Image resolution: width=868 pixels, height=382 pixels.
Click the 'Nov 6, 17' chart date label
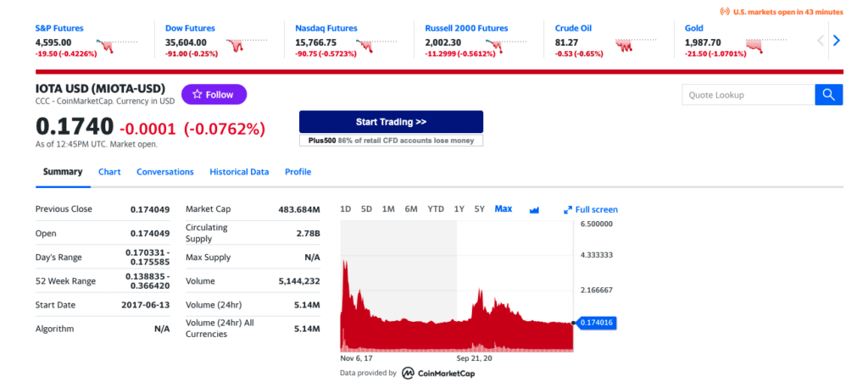coord(356,358)
